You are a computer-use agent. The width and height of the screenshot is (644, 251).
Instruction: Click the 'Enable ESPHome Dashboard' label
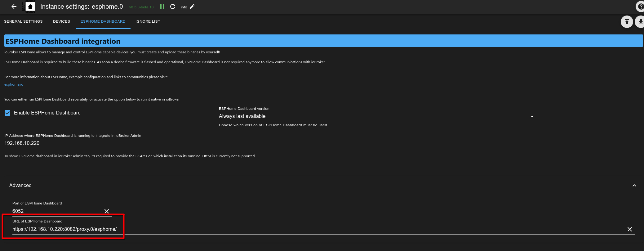click(x=47, y=113)
